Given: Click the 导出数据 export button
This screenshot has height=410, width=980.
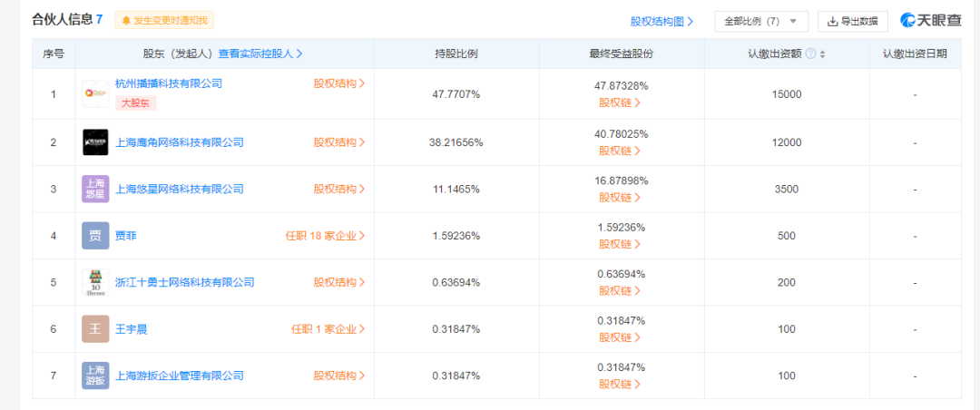Looking at the screenshot, I should click(852, 21).
